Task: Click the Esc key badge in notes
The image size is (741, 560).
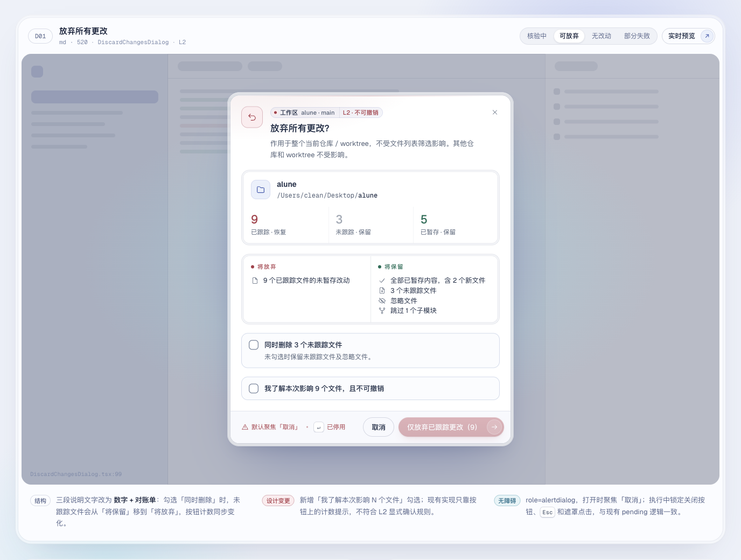Action: (x=547, y=512)
